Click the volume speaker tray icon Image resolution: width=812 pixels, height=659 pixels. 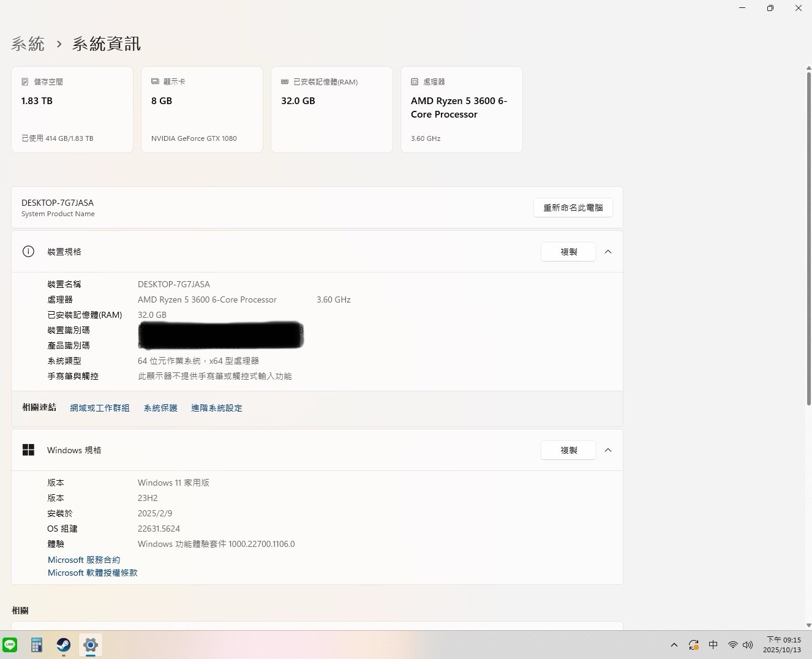click(x=748, y=645)
